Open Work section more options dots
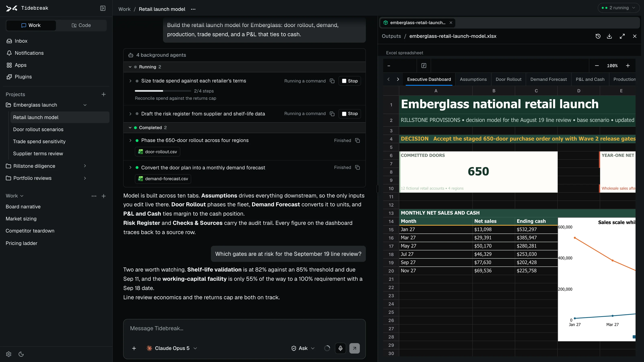The image size is (644, 362). (94, 196)
